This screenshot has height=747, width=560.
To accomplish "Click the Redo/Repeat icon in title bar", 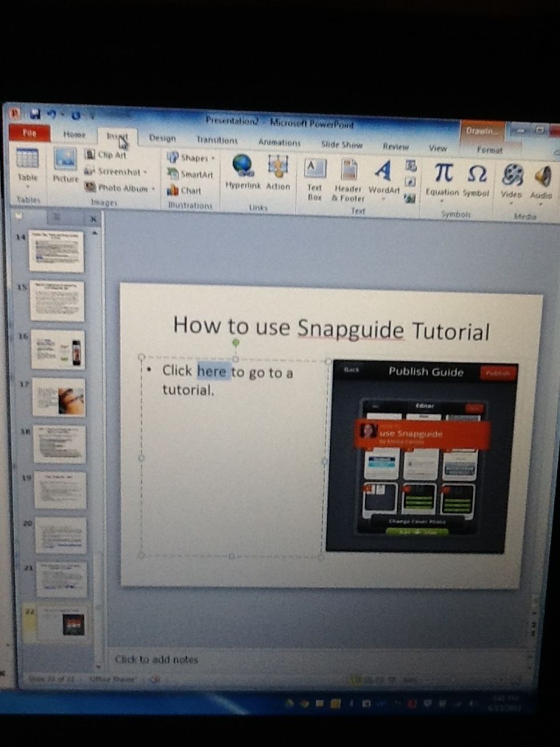I will tap(75, 115).
